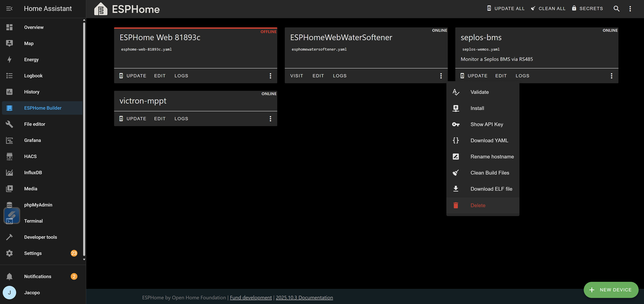Click the Notifications bell icon
This screenshot has width=644, height=304.
tap(9, 276)
